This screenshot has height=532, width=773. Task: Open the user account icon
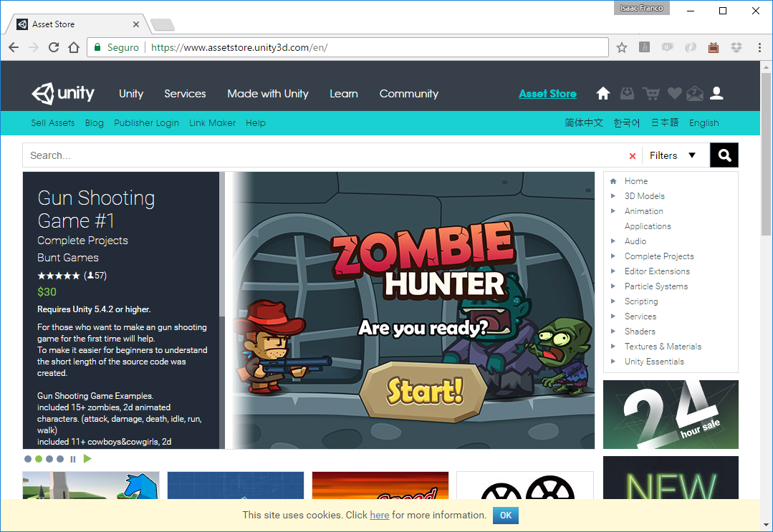(716, 93)
